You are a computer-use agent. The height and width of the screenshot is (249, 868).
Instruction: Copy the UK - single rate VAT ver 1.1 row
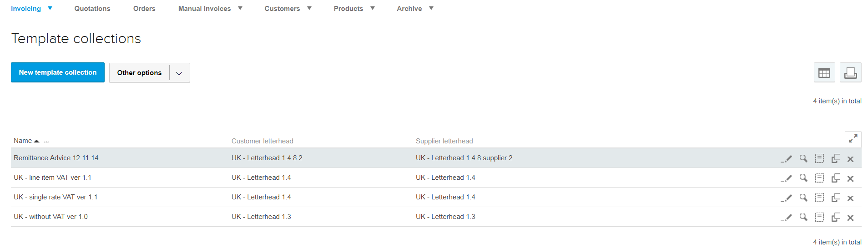[x=835, y=198]
